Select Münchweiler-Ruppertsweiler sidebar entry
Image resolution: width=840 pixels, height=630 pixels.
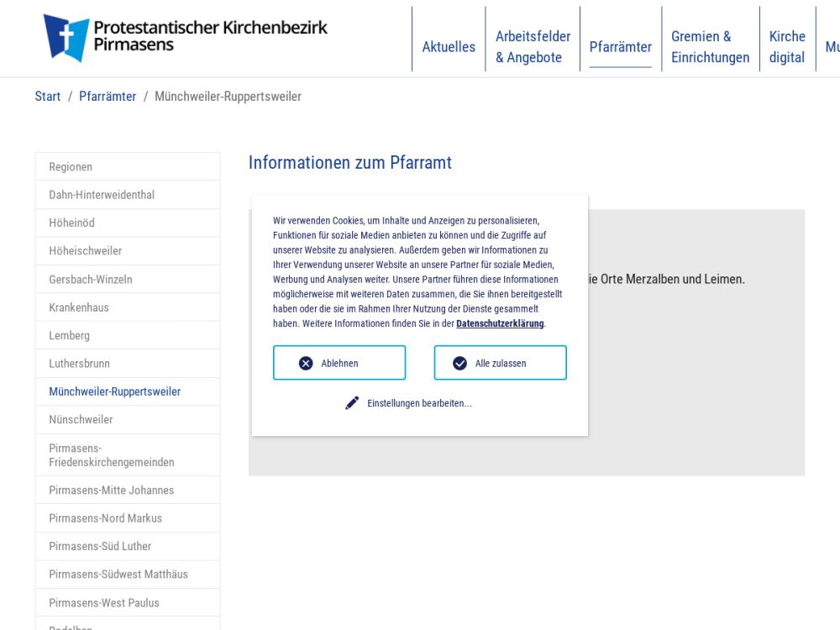click(114, 391)
